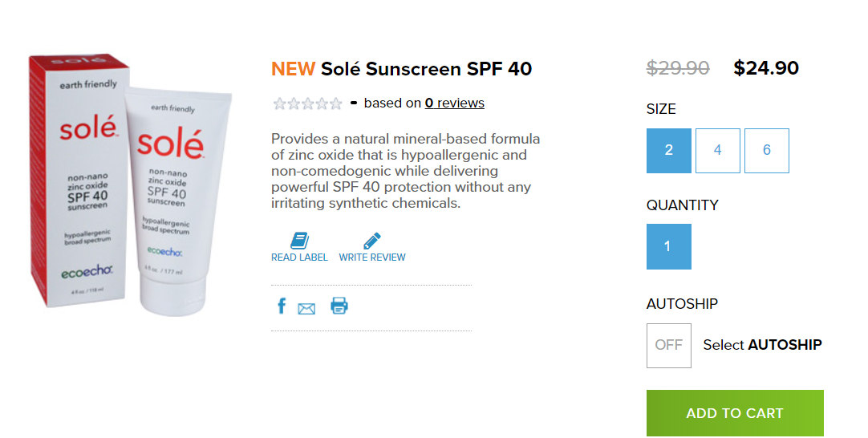Toggle the Autoship OFF switch
This screenshot has width=868, height=438.
pyautogui.click(x=668, y=345)
